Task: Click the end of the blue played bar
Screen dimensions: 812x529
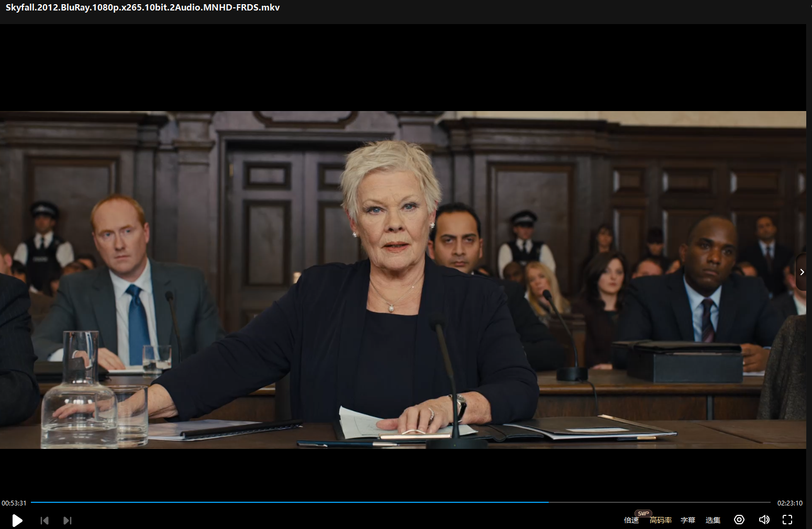Action: pyautogui.click(x=548, y=502)
